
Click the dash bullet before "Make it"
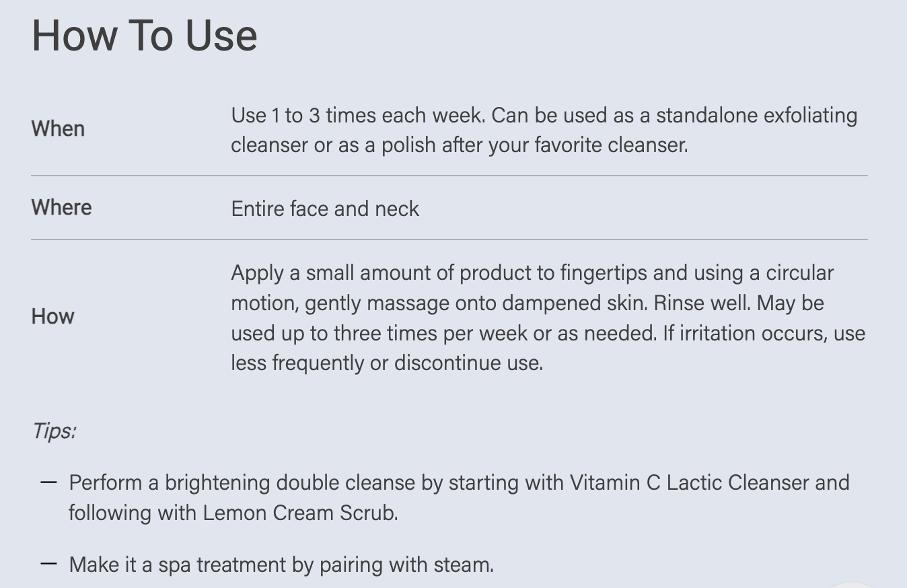click(48, 564)
